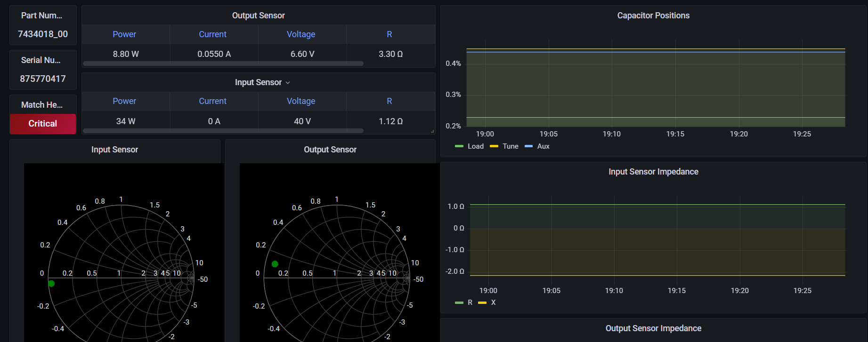Screen dimensions: 868x342
Task: Sort Input Sensor table by Power column
Action: 124,101
